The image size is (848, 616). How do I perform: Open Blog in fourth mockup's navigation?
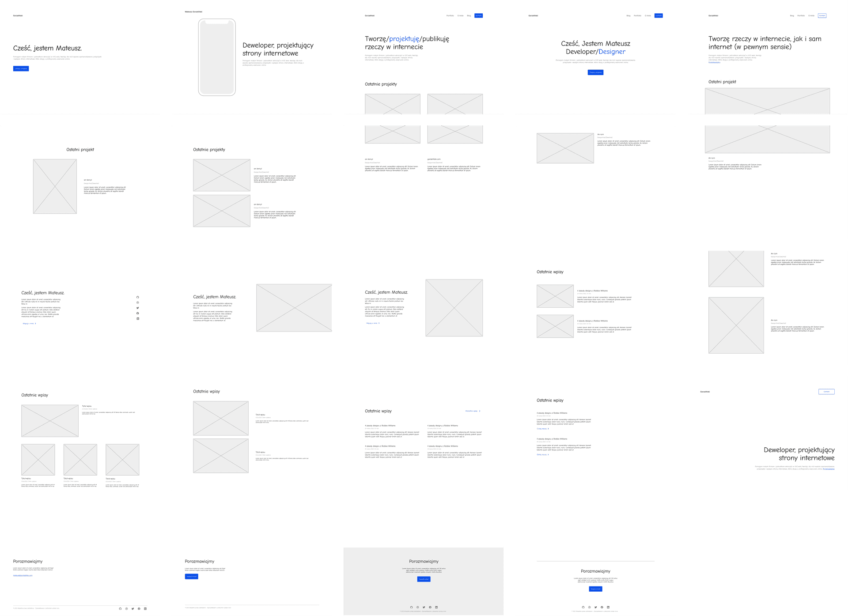[628, 15]
